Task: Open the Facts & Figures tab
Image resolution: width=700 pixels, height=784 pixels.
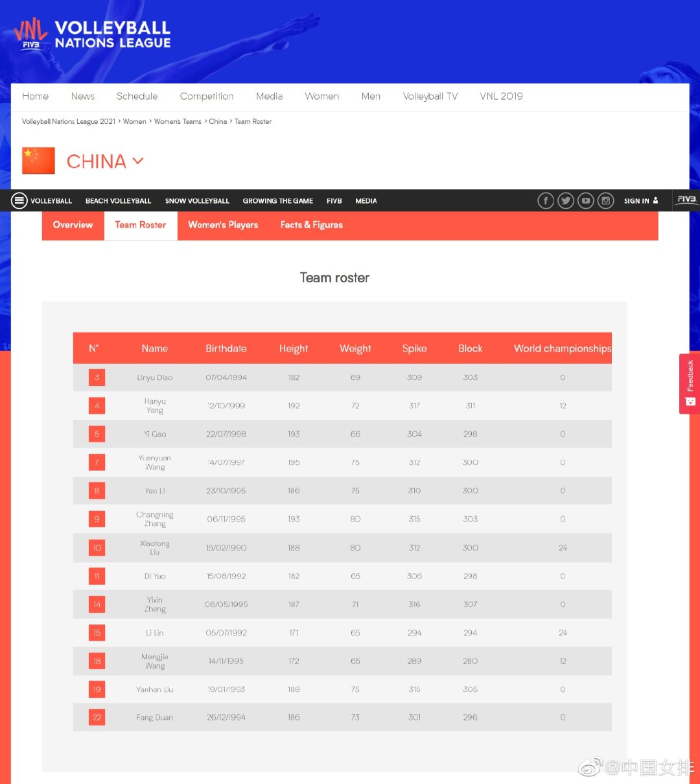Action: (311, 225)
